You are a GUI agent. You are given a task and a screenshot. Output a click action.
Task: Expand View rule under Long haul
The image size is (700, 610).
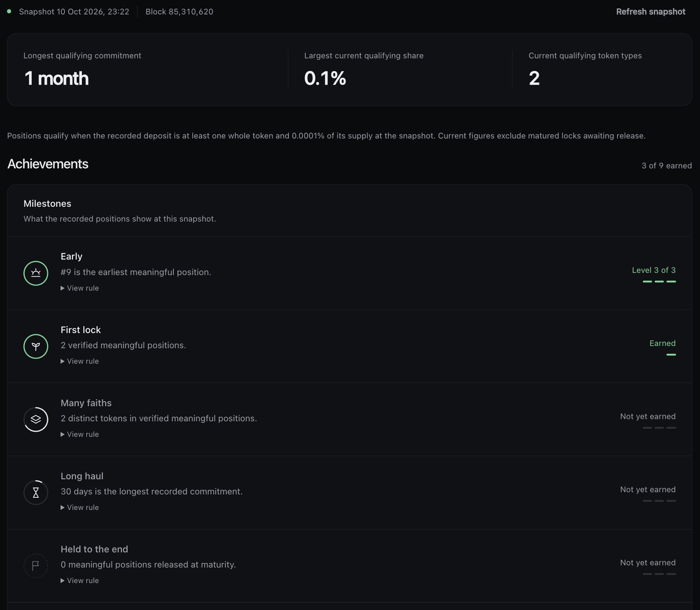tap(80, 508)
